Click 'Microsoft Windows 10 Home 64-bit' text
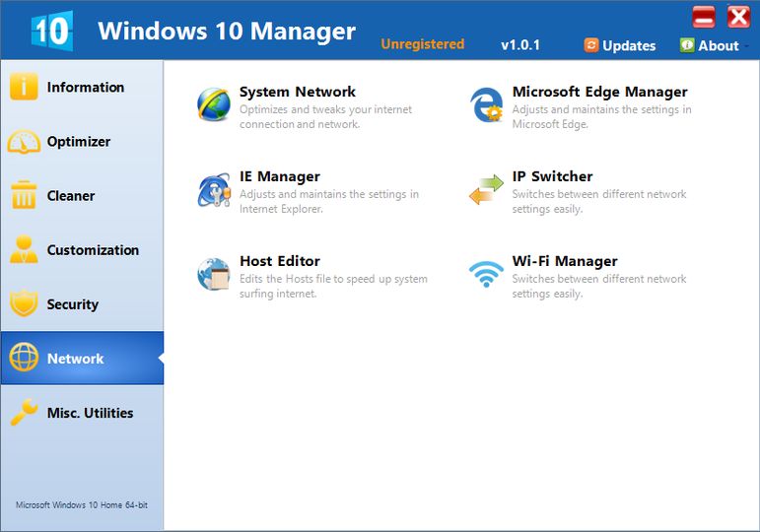Viewport: 760px width, 532px height. (x=82, y=504)
